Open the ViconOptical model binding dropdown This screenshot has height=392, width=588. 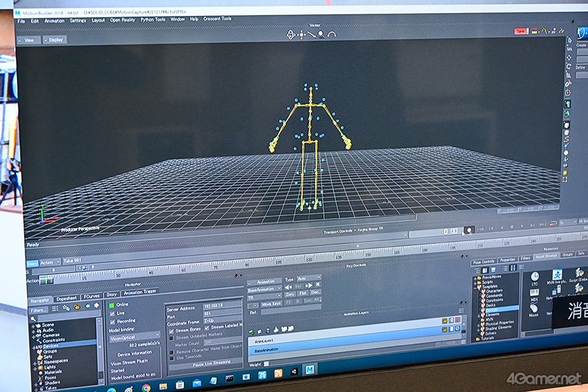point(134,337)
